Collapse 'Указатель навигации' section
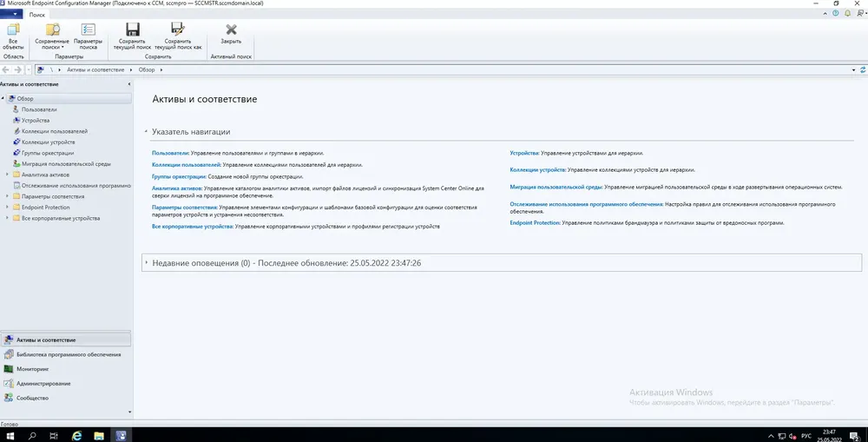This screenshot has height=442, width=868. pos(146,132)
